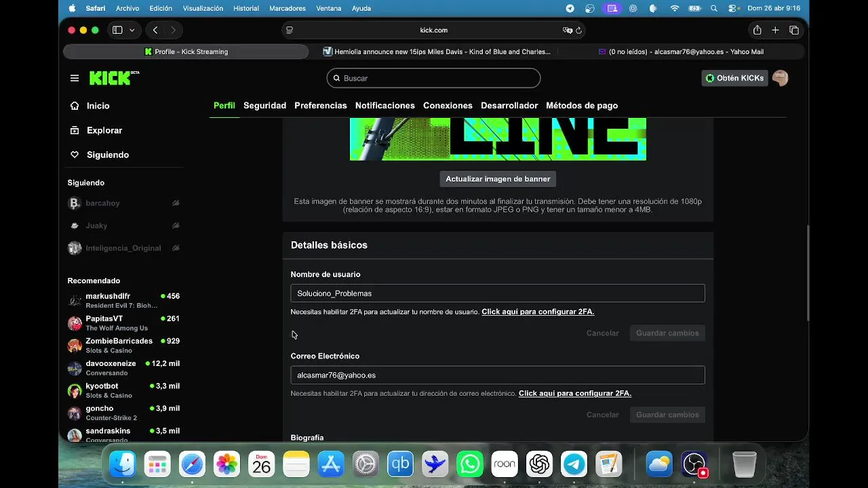This screenshot has height=488, width=868.
Task: Click the Explorar compass icon
Action: click(75, 130)
